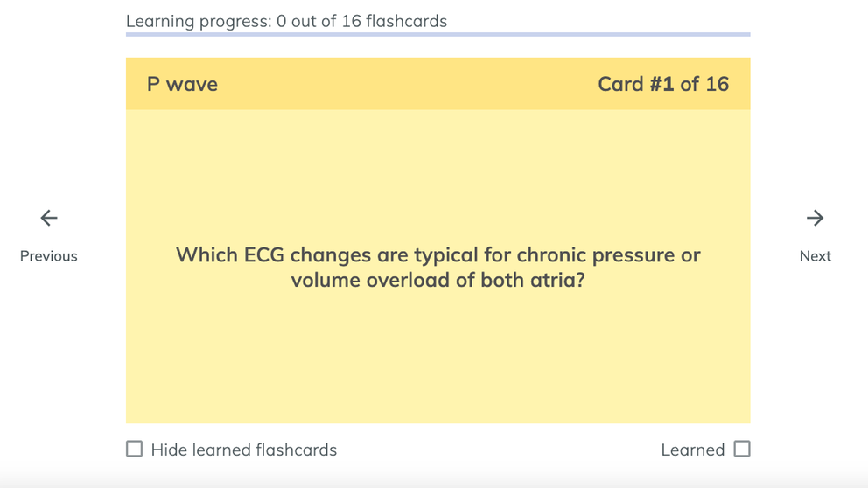Click empty card area above the question
The image size is (868, 488).
pyautogui.click(x=437, y=174)
